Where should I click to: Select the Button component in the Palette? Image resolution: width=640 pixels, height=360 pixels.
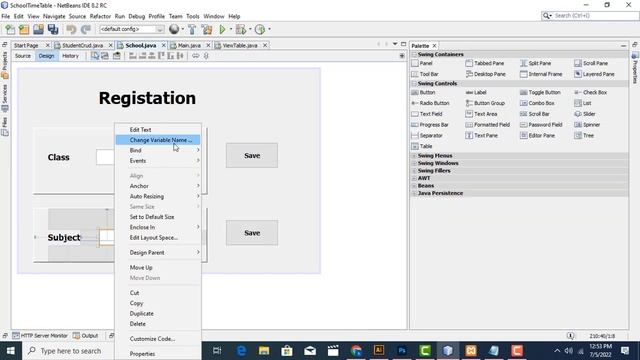pyautogui.click(x=423, y=93)
